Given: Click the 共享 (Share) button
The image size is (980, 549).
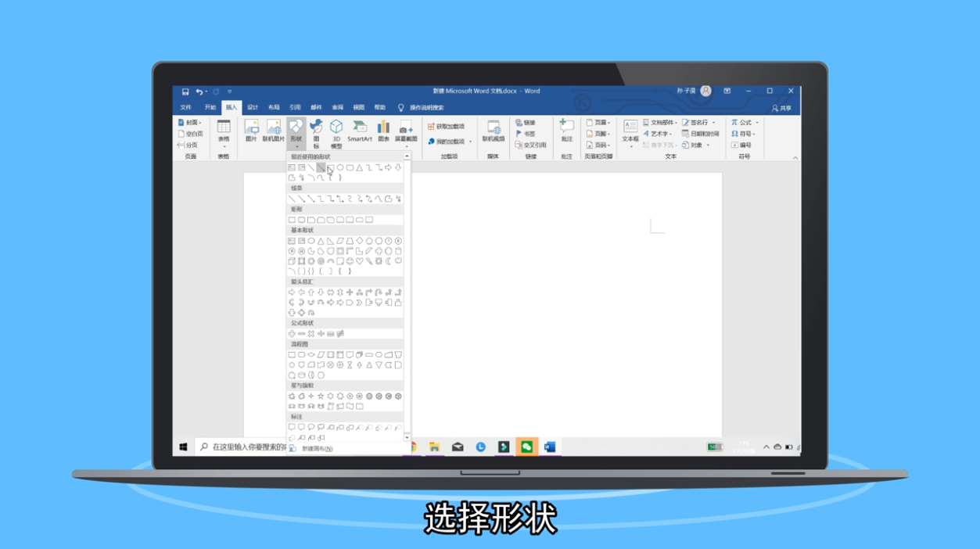Looking at the screenshot, I should point(781,108).
